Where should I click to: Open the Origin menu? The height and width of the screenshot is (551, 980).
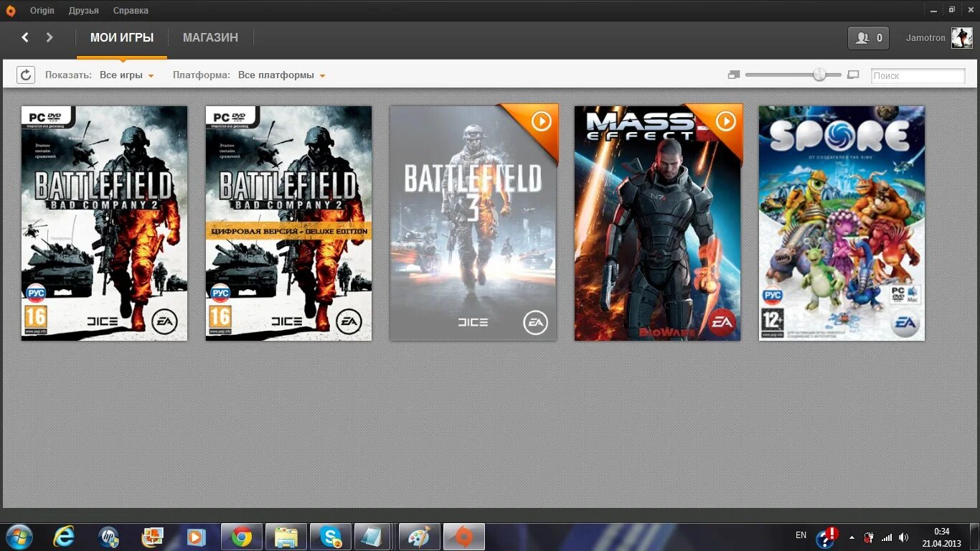(x=43, y=11)
